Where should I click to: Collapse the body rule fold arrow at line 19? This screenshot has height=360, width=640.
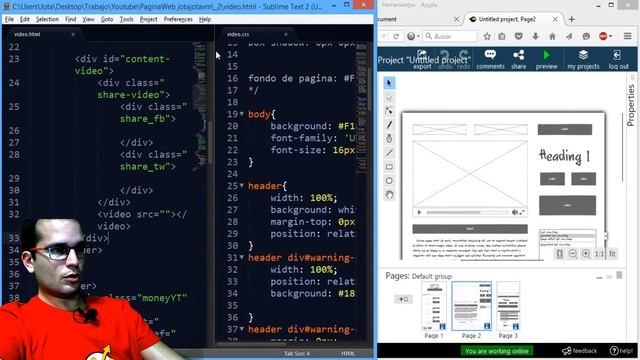point(242,114)
